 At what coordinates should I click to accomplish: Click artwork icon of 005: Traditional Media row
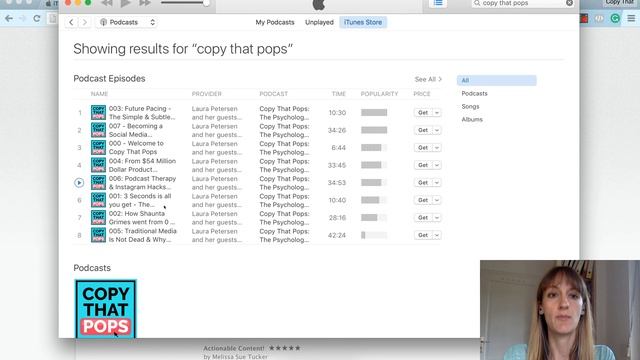point(98,235)
